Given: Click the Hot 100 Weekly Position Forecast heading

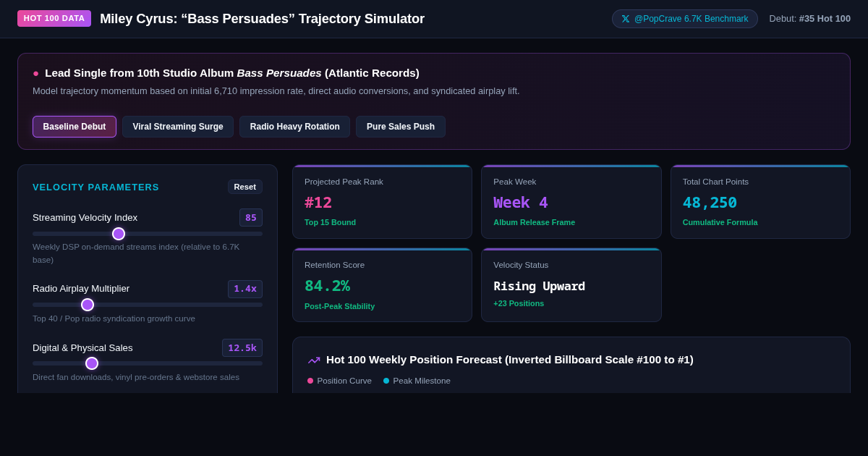Looking at the screenshot, I should (510, 360).
